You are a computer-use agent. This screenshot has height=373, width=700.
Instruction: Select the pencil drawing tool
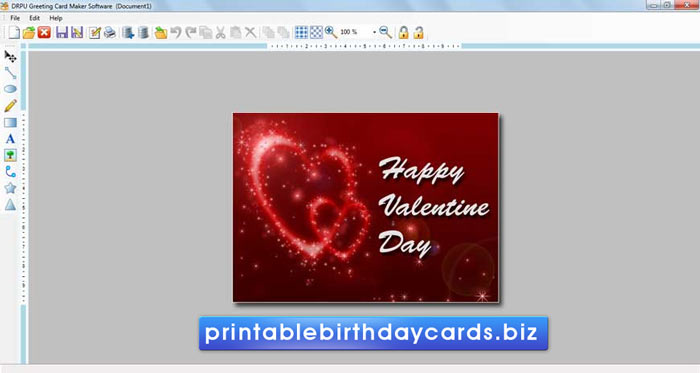(10, 106)
